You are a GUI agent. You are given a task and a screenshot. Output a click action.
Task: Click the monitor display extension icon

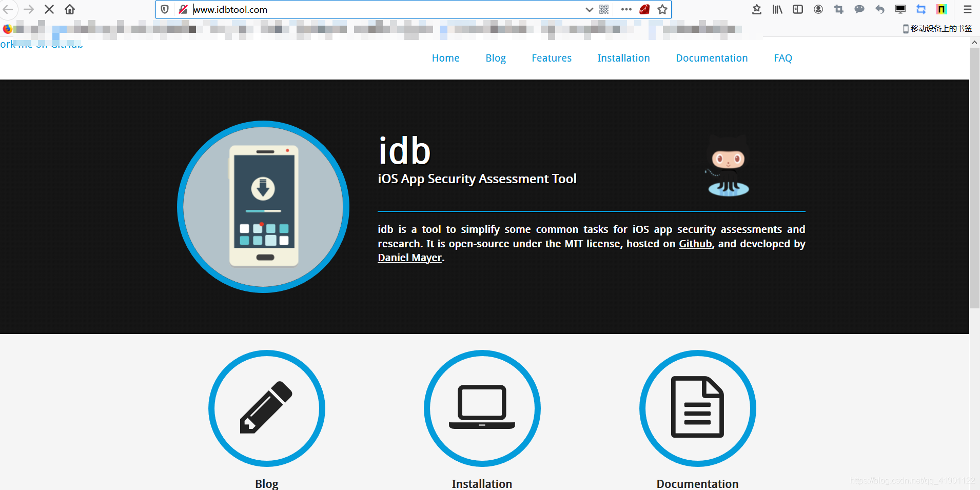point(900,9)
